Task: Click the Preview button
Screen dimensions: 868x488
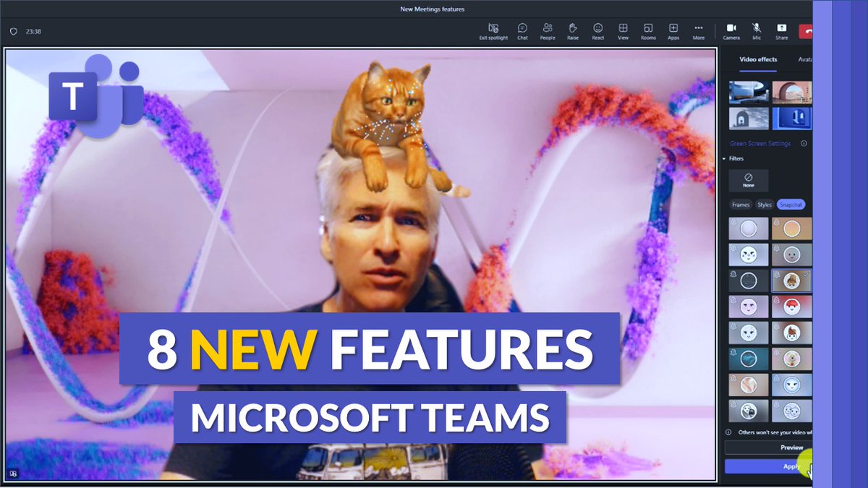Action: coord(769,448)
